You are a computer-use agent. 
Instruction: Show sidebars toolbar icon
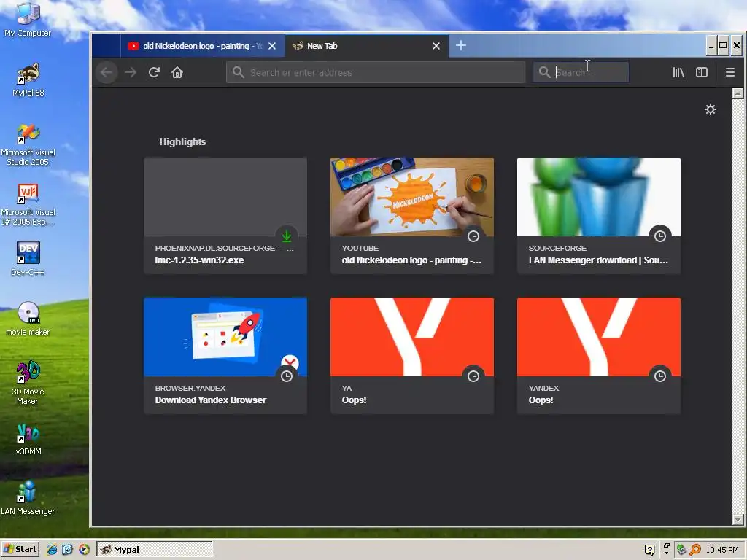point(702,72)
